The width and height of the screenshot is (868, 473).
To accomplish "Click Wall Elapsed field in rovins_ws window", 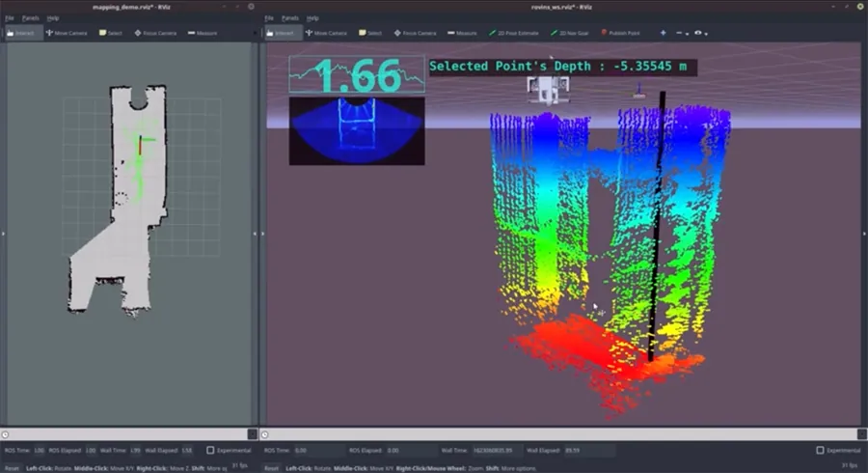I will (588, 450).
